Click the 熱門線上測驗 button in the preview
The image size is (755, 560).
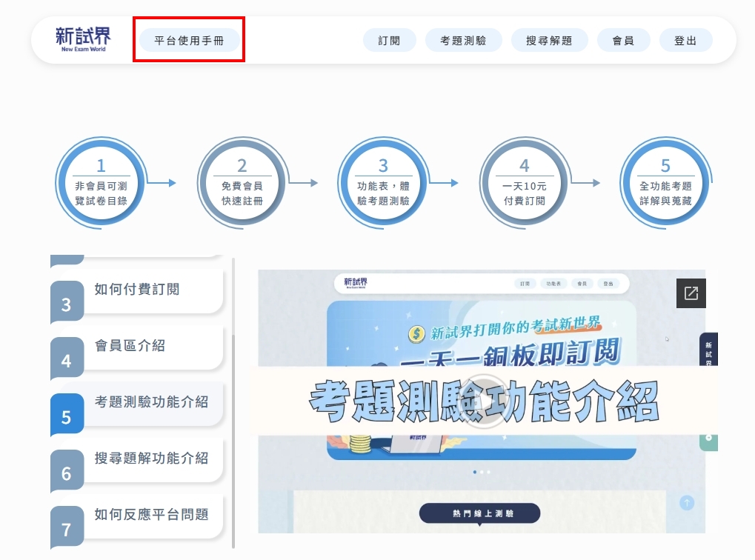click(x=479, y=513)
